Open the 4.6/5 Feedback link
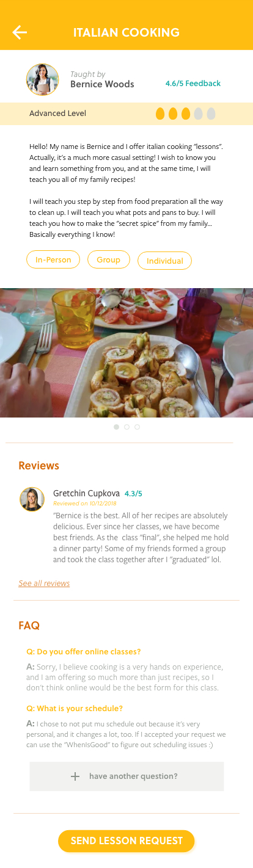Screen dimensions: 253x868 click(x=193, y=84)
